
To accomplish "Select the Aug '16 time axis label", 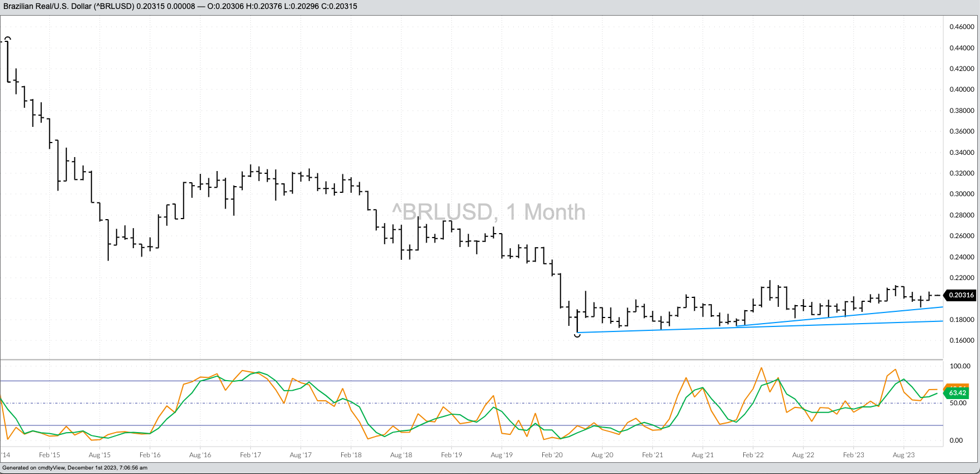I will 200,455.
